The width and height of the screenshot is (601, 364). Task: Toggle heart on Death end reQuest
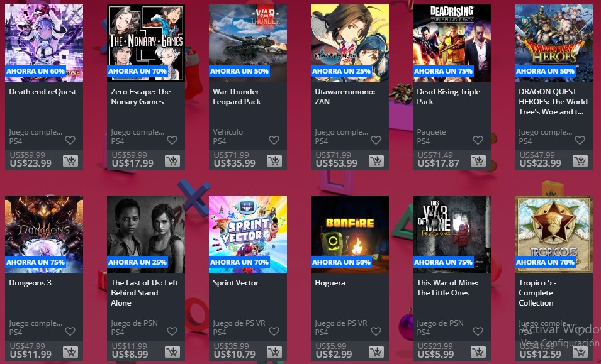point(70,140)
